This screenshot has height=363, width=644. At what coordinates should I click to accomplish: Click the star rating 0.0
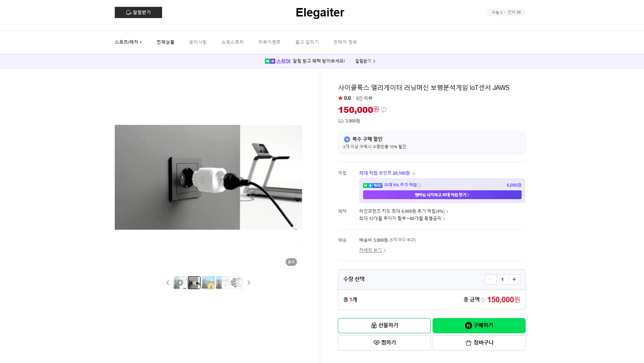coord(344,98)
